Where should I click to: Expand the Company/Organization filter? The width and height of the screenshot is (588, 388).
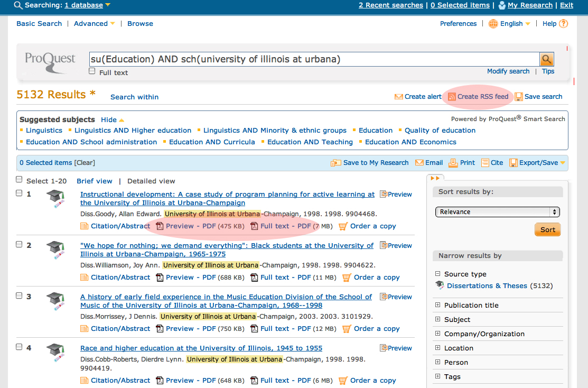pos(437,334)
